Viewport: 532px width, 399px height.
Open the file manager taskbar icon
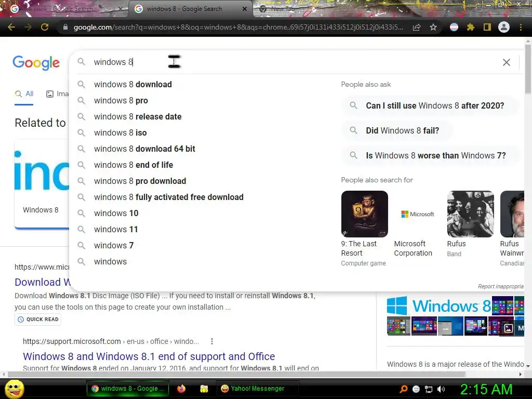[204, 389]
